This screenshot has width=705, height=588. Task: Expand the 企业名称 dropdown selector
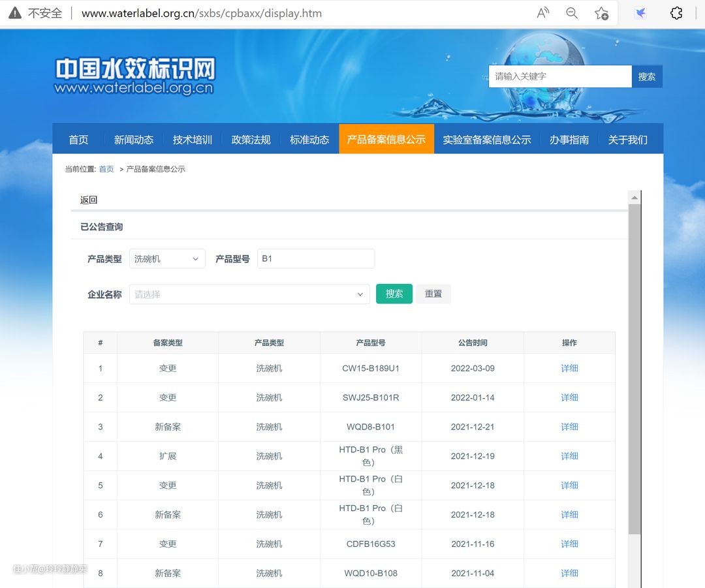click(x=249, y=294)
